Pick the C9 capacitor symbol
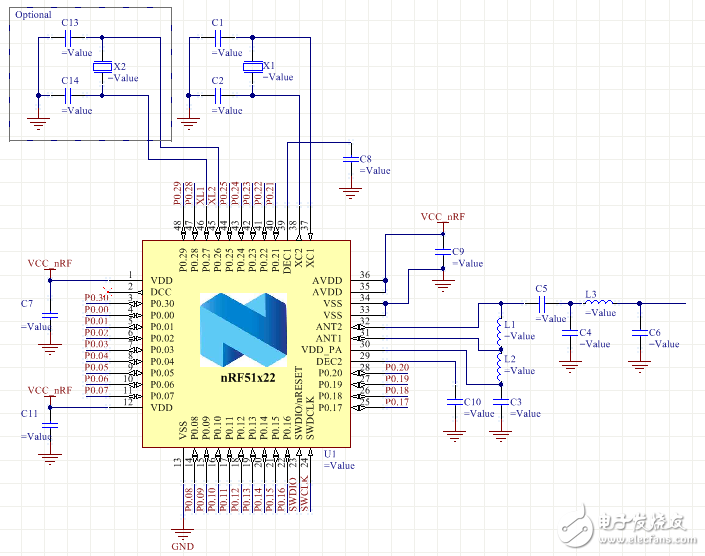 (443, 252)
